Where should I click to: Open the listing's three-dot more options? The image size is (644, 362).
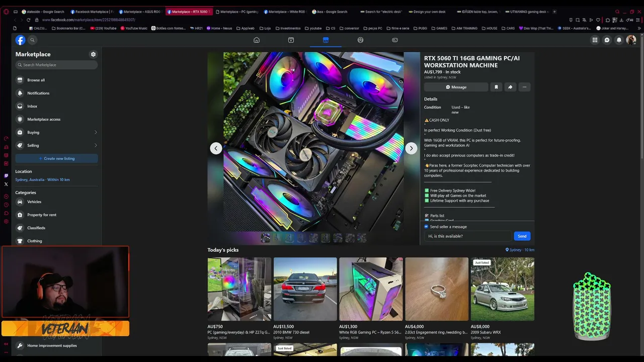tap(524, 87)
